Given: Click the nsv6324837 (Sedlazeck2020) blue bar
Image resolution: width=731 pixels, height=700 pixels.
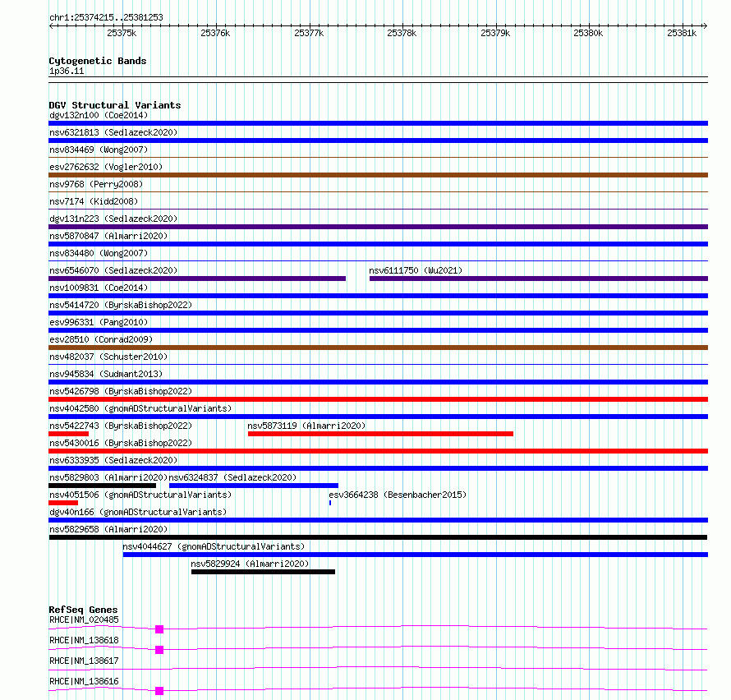Looking at the screenshot, I should [x=254, y=486].
